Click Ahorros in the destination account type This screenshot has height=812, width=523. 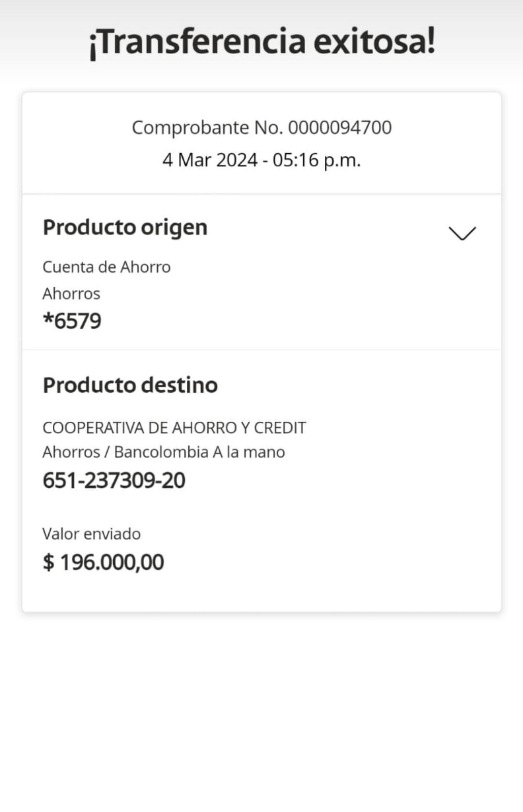click(71, 452)
